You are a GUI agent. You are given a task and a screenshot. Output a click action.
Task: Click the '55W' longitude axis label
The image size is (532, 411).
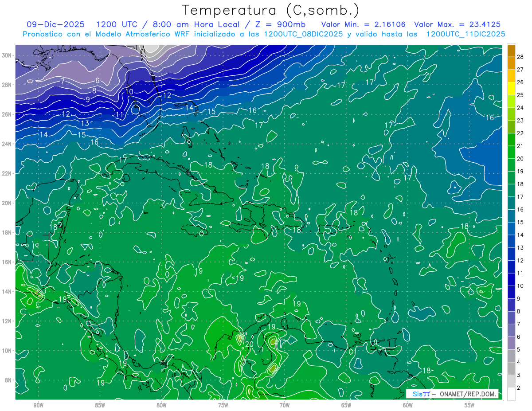[x=469, y=405]
